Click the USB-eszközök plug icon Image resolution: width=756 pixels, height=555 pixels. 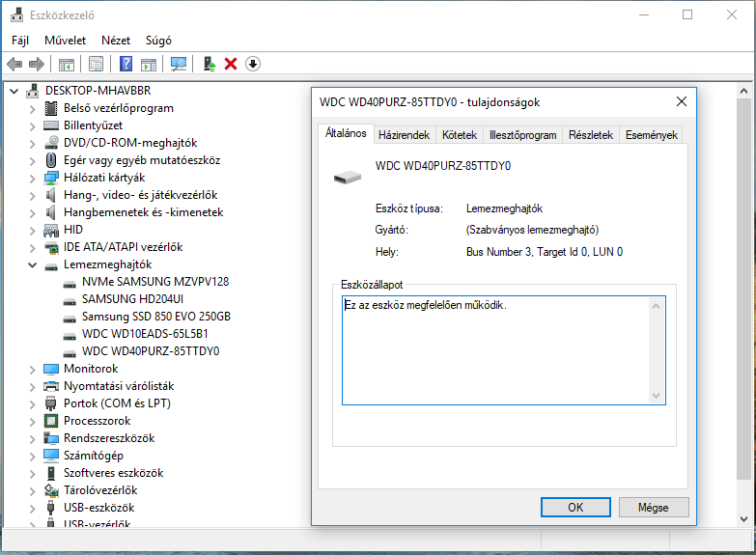click(x=50, y=508)
